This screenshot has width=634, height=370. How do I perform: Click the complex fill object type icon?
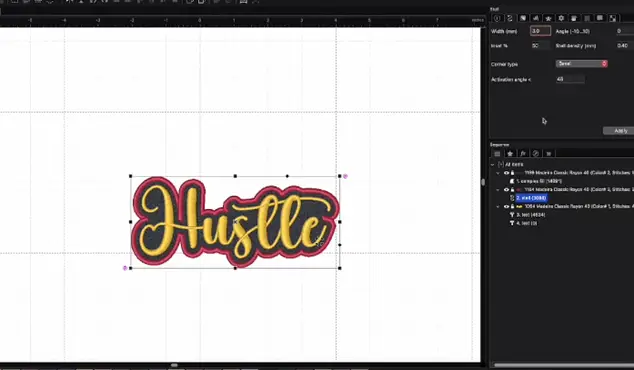tap(512, 181)
